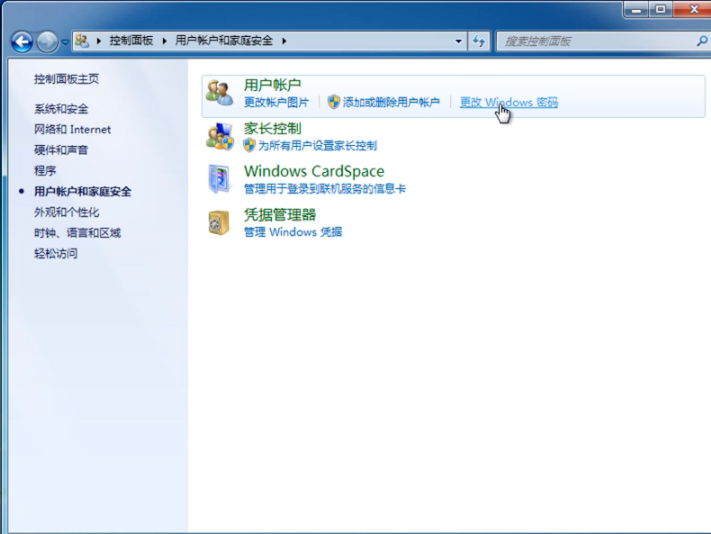Click the magnifier search icon
This screenshot has height=534, width=711.
702,41
